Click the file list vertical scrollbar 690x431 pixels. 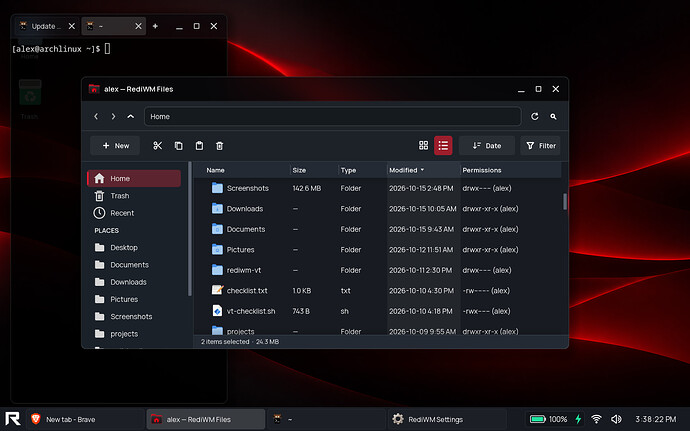pos(565,202)
